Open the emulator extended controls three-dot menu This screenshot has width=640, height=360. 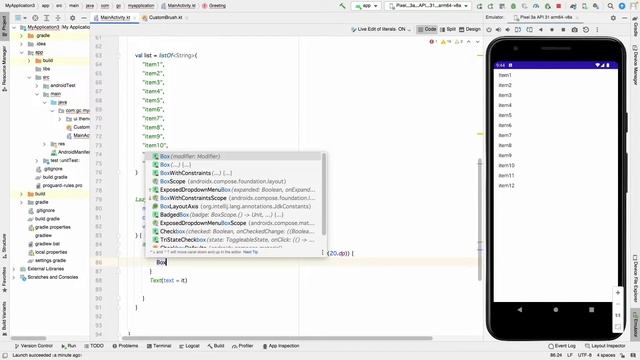click(597, 30)
